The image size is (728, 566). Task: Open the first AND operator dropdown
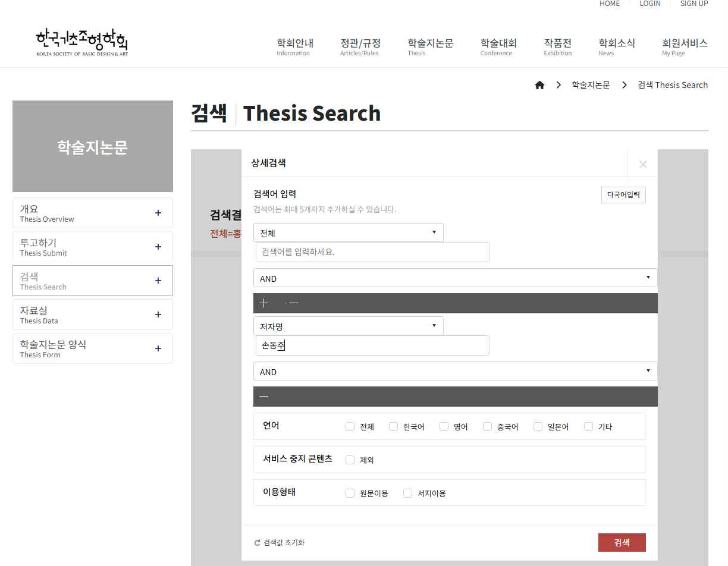[x=455, y=278]
